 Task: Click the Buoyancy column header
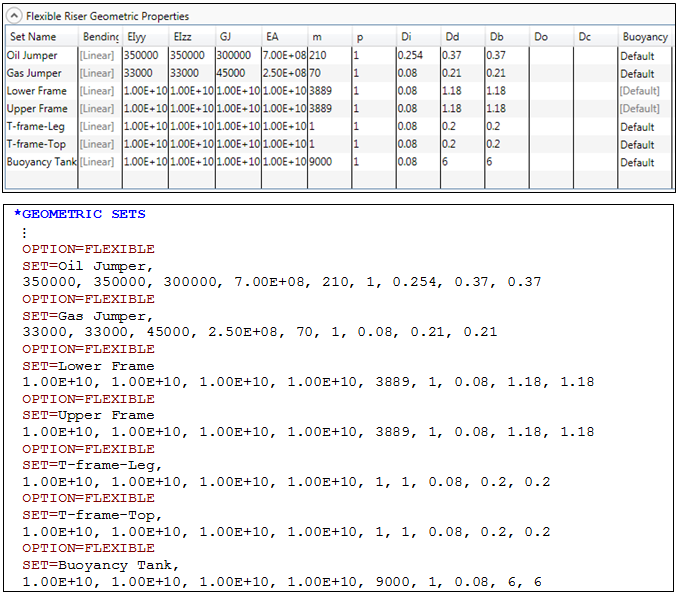pos(645,37)
